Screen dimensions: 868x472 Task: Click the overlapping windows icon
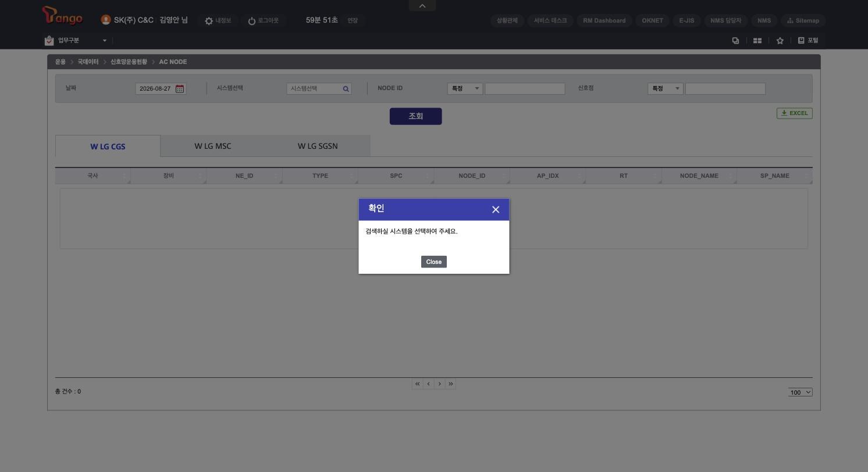735,41
